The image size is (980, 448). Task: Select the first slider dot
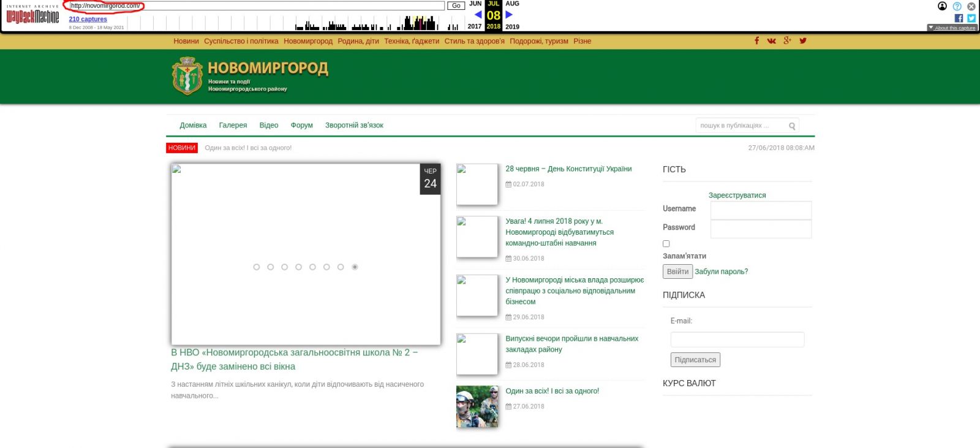257,267
